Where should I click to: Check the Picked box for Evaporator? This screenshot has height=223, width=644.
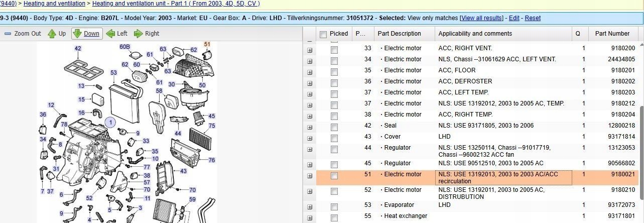tap(334, 205)
